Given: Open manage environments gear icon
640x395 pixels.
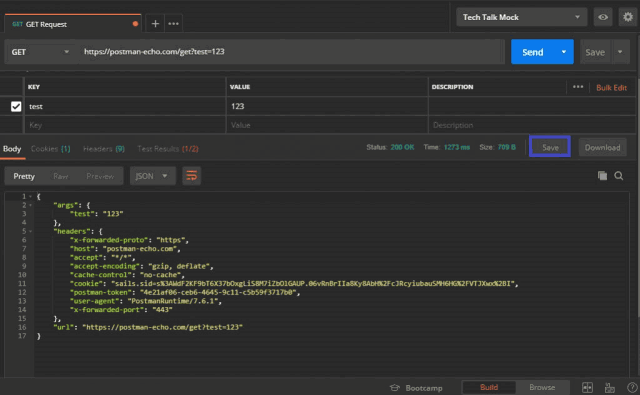Looking at the screenshot, I should click(x=628, y=17).
